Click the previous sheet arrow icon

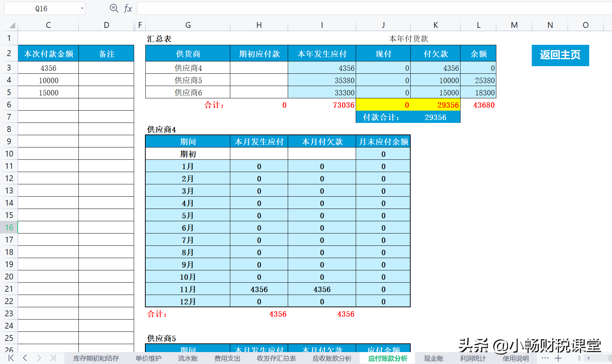click(x=25, y=358)
